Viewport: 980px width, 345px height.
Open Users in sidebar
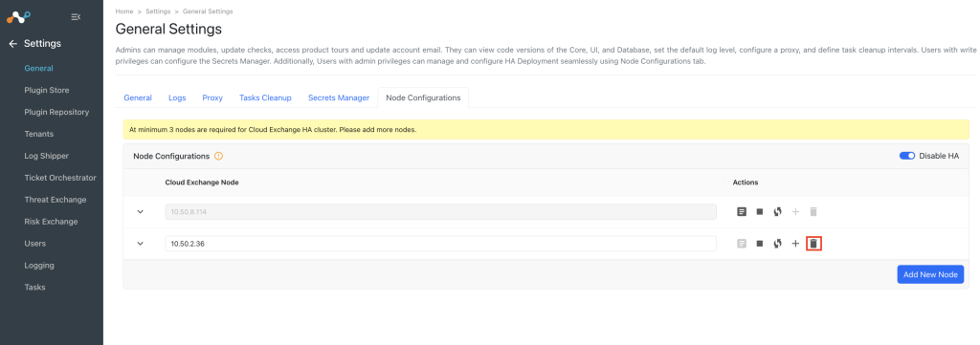tap(35, 244)
